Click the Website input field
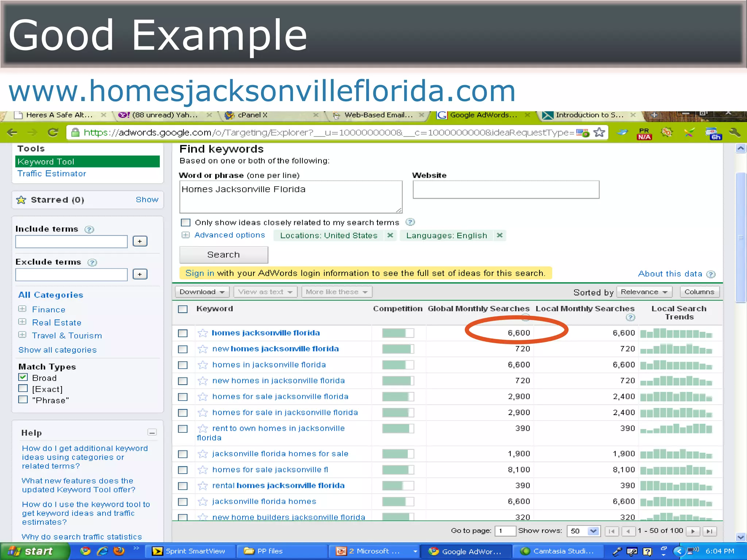Image resolution: width=747 pixels, height=560 pixels. coord(506,190)
